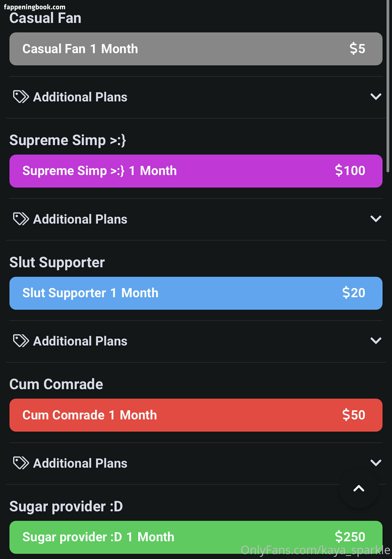Choose Supreme Simp 1 Month purple button
Screen dimensions: 392x559
pyautogui.click(x=196, y=171)
